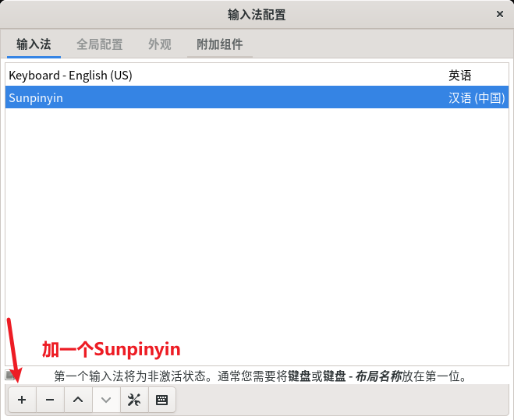Move selected input method up

pos(78,400)
